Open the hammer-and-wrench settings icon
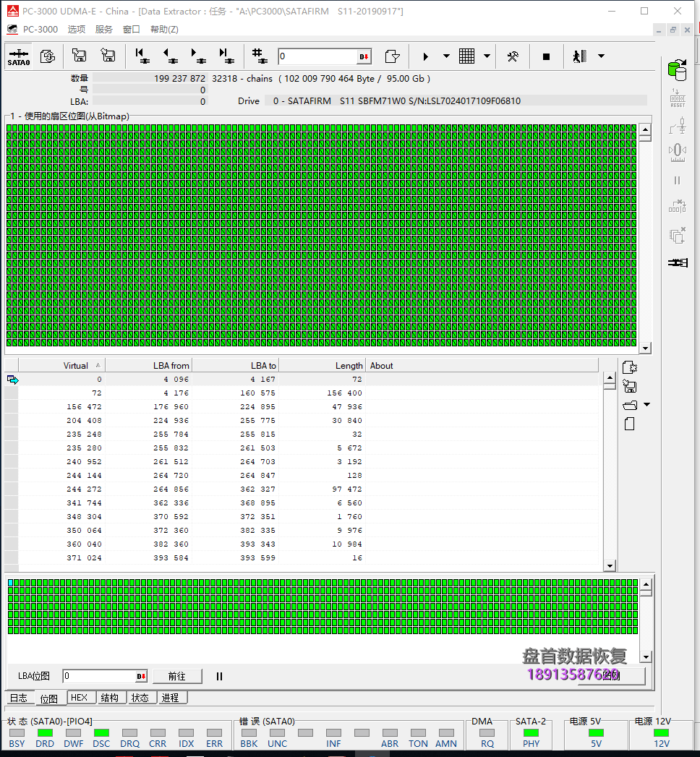 point(513,56)
